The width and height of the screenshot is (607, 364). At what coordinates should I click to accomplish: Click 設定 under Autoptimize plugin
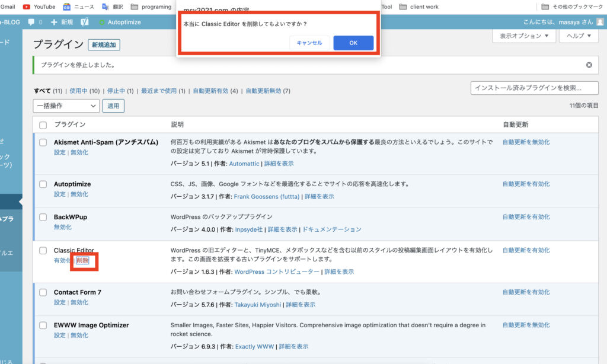[x=60, y=194]
